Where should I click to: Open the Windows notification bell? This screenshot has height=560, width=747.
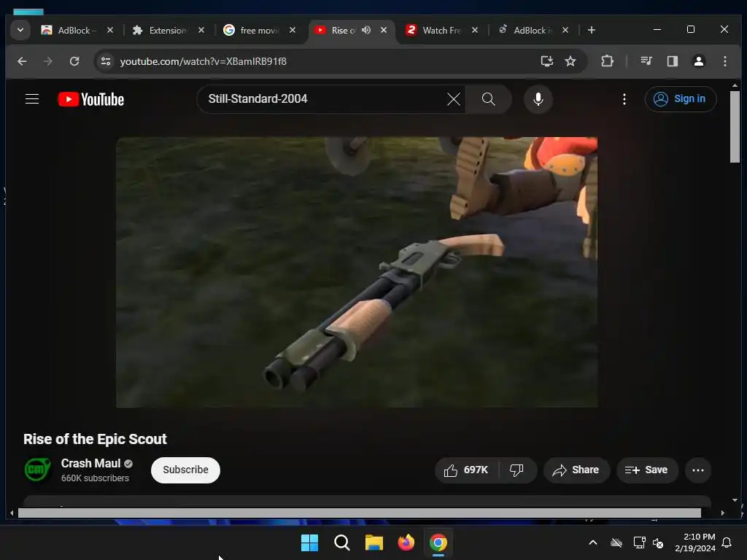727,542
